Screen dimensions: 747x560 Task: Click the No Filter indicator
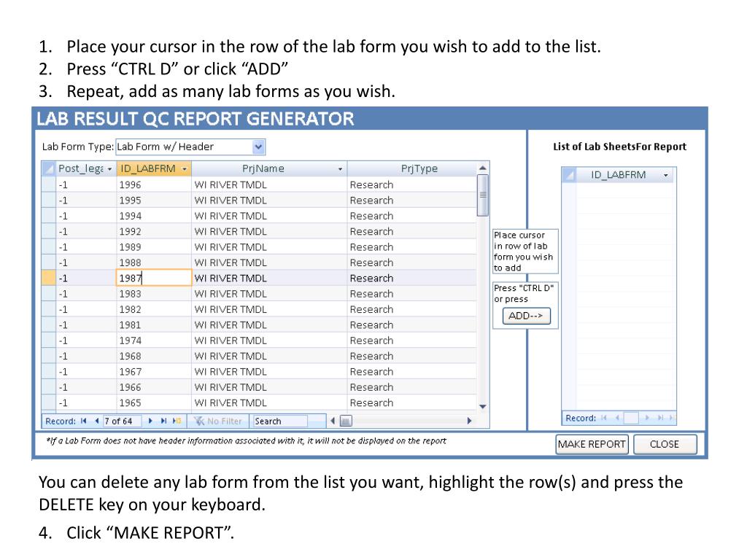click(x=219, y=421)
